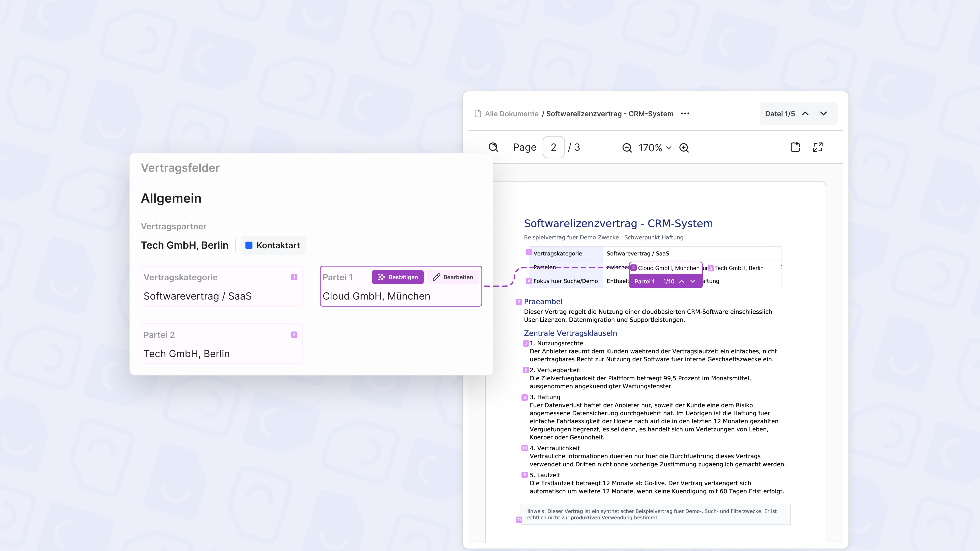Jump to previous Partei 1 match in popup
The width and height of the screenshot is (980, 551).
pos(682,281)
